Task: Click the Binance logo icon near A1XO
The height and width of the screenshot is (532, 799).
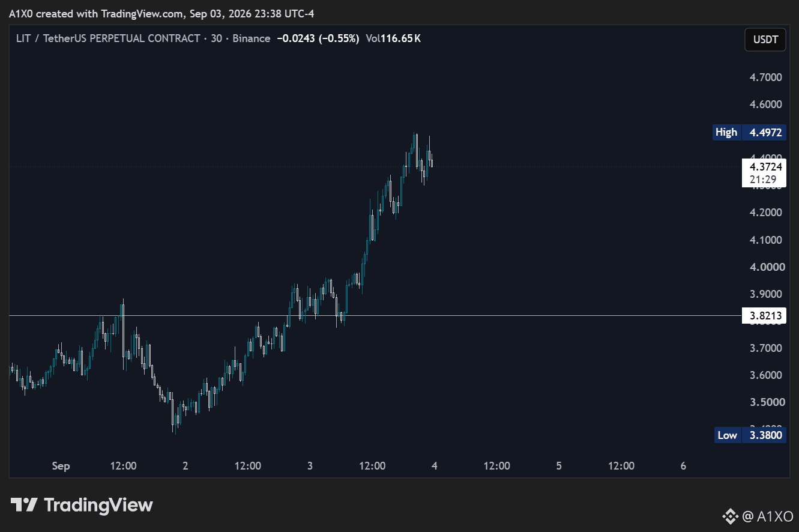Action: tap(730, 515)
